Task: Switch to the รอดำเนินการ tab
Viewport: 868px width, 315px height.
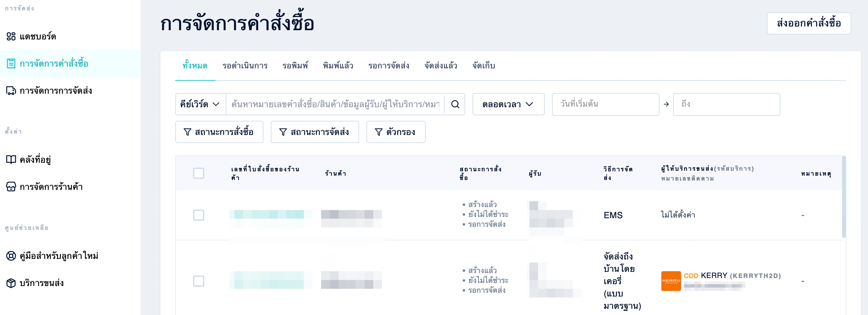Action: click(x=245, y=66)
